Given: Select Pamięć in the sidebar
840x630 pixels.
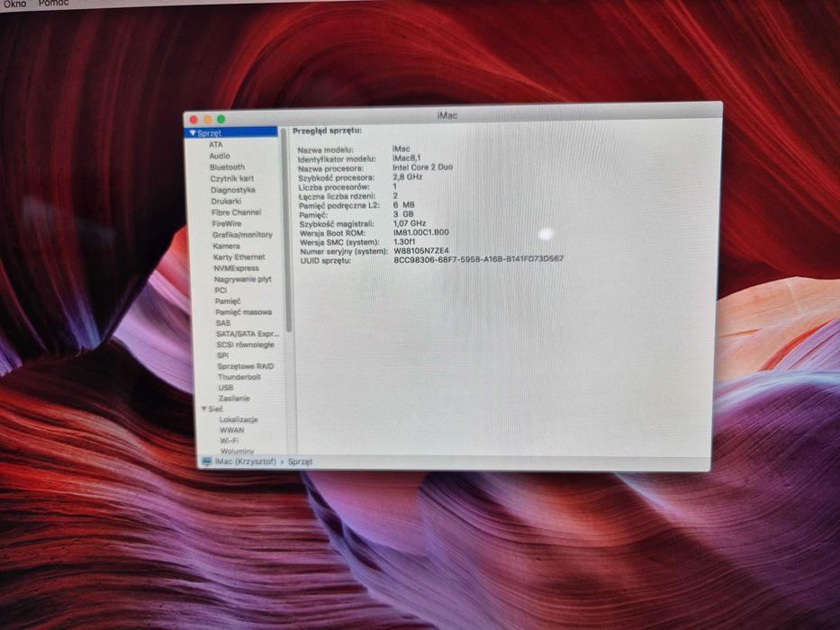Looking at the screenshot, I should (x=228, y=301).
